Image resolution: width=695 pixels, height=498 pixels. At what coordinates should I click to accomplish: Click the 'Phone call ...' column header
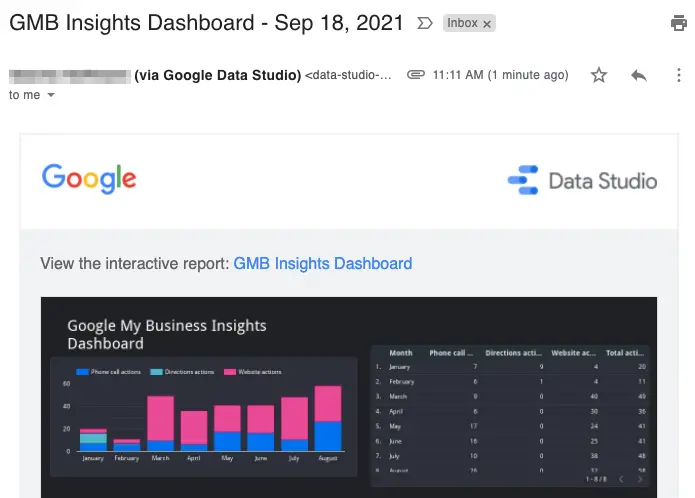coord(451,353)
